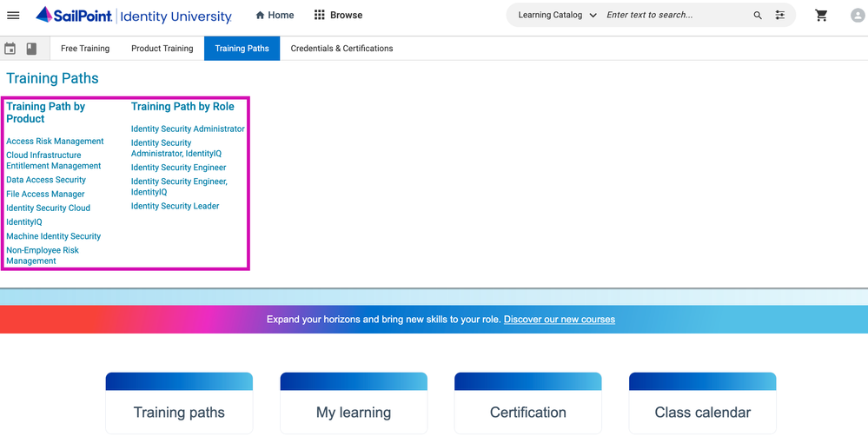Open the advanced search filter icon

coord(779,16)
